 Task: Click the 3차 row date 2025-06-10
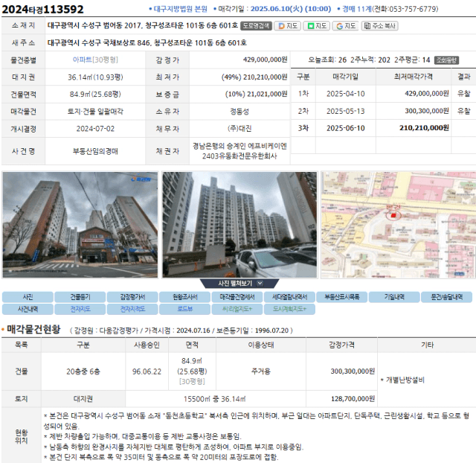pyautogui.click(x=345, y=128)
